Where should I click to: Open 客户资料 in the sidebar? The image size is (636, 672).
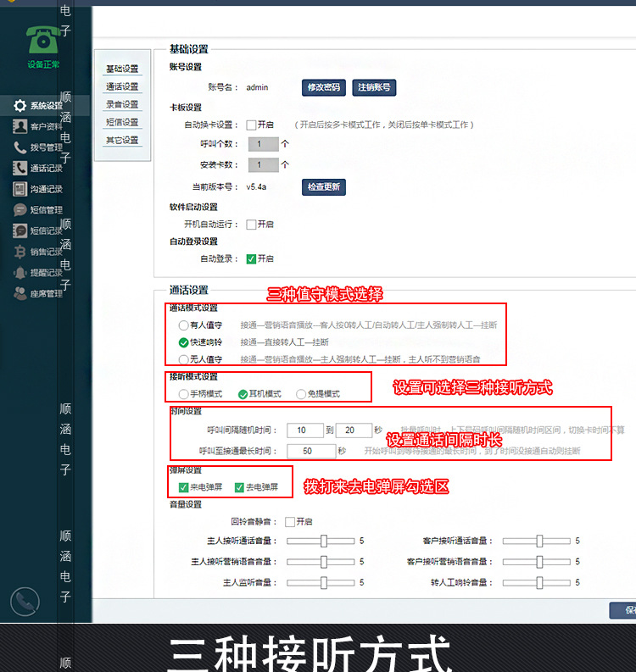pyautogui.click(x=47, y=126)
